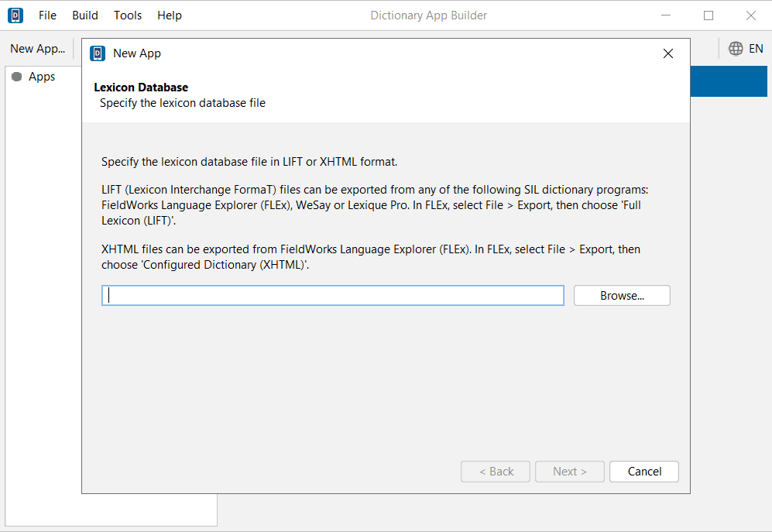
Task: Click the Dictionary App Builder logo icon
Action: click(x=15, y=15)
